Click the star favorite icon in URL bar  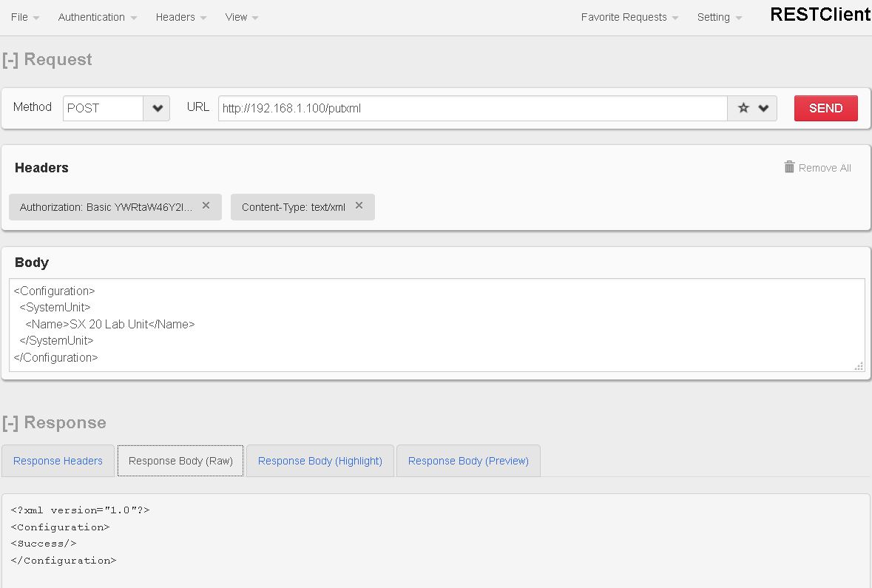tap(743, 108)
